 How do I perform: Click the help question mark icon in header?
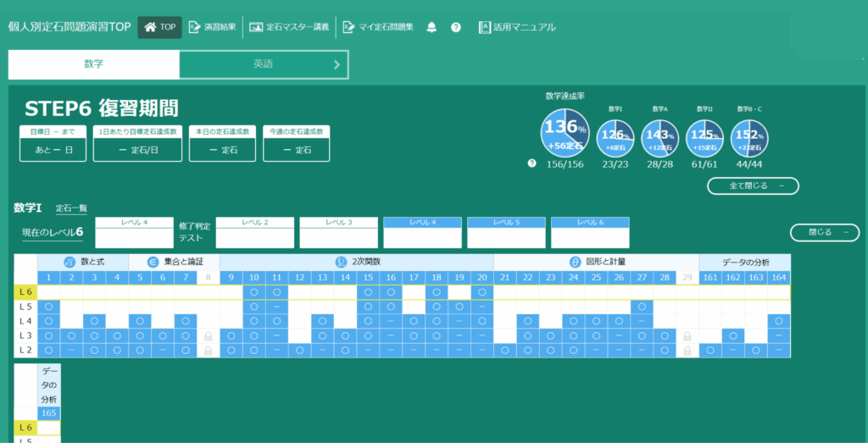(456, 27)
